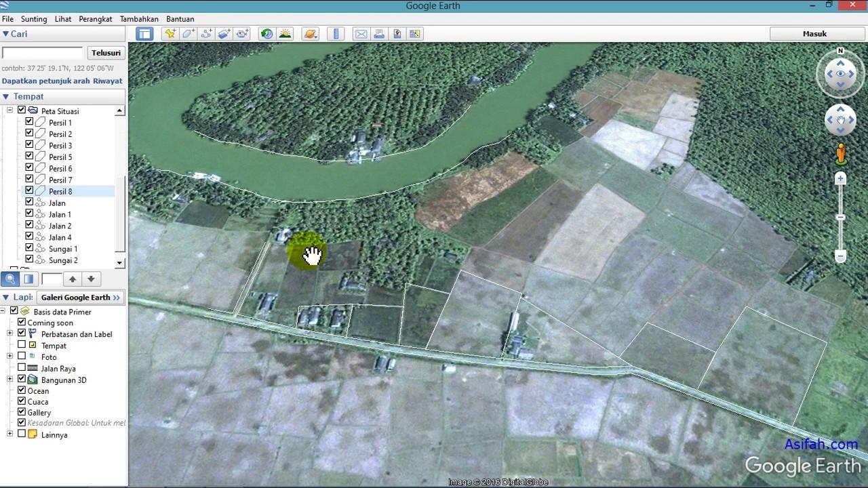The image size is (868, 488).
Task: Open the Bantuan menu
Action: coord(180,19)
